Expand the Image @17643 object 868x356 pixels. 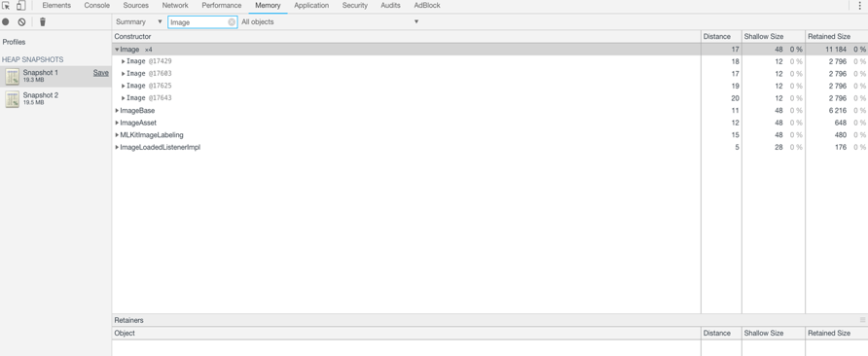pyautogui.click(x=124, y=98)
